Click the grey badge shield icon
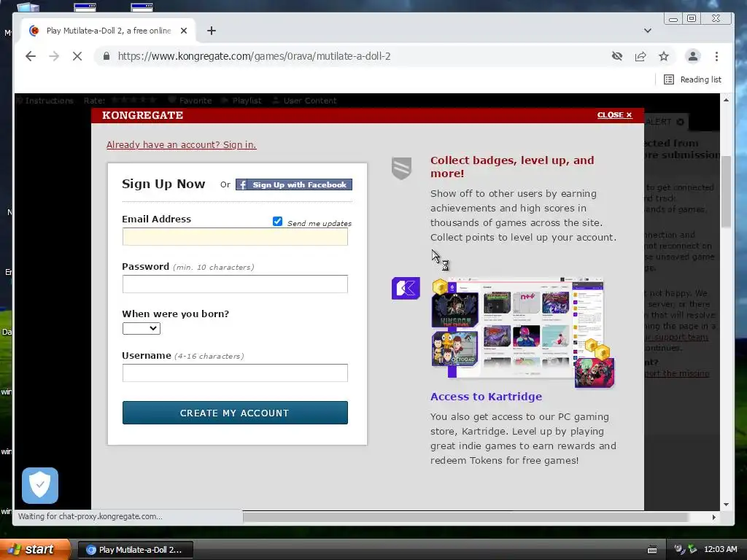 coord(401,168)
